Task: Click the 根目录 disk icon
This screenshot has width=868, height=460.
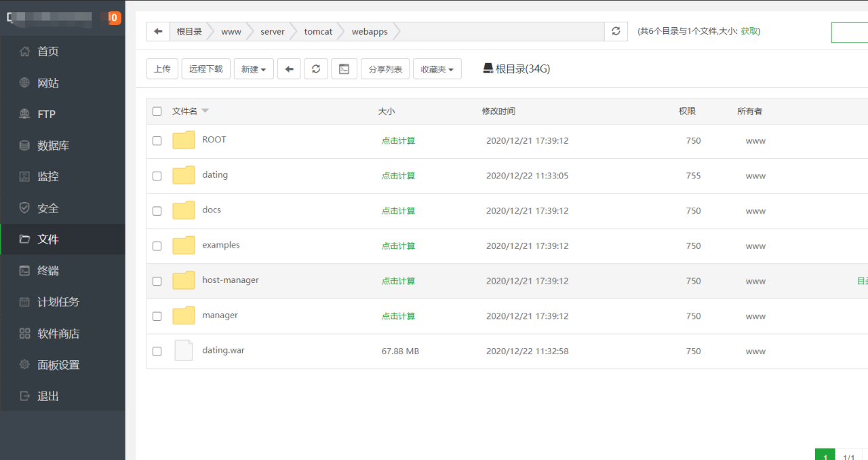Action: 488,69
